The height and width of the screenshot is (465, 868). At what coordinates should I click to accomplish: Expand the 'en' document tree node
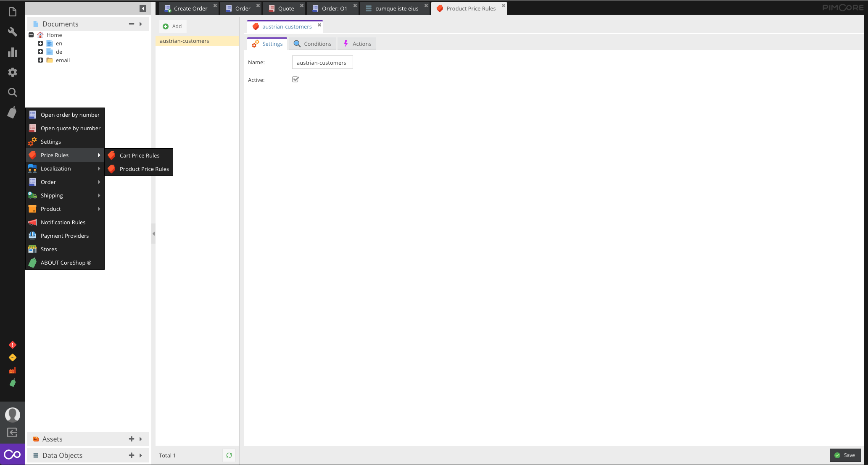pyautogui.click(x=40, y=43)
